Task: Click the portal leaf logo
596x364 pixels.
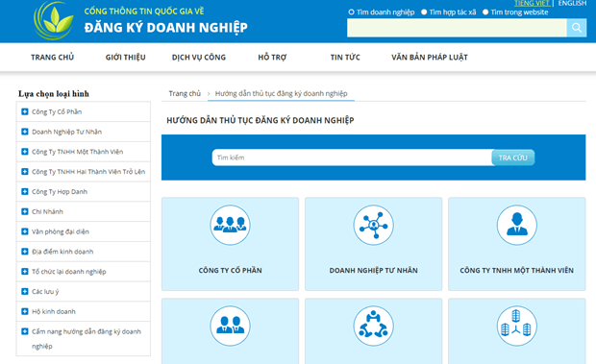Action: coord(54,20)
